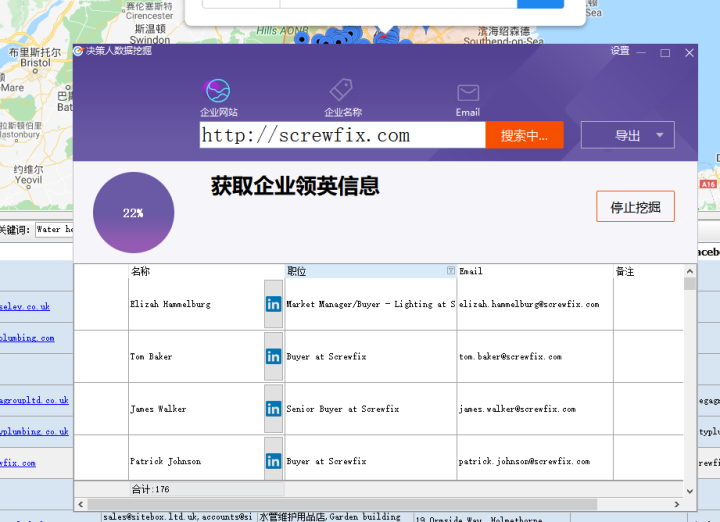Select the 企业名称 tag icon

tap(342, 90)
